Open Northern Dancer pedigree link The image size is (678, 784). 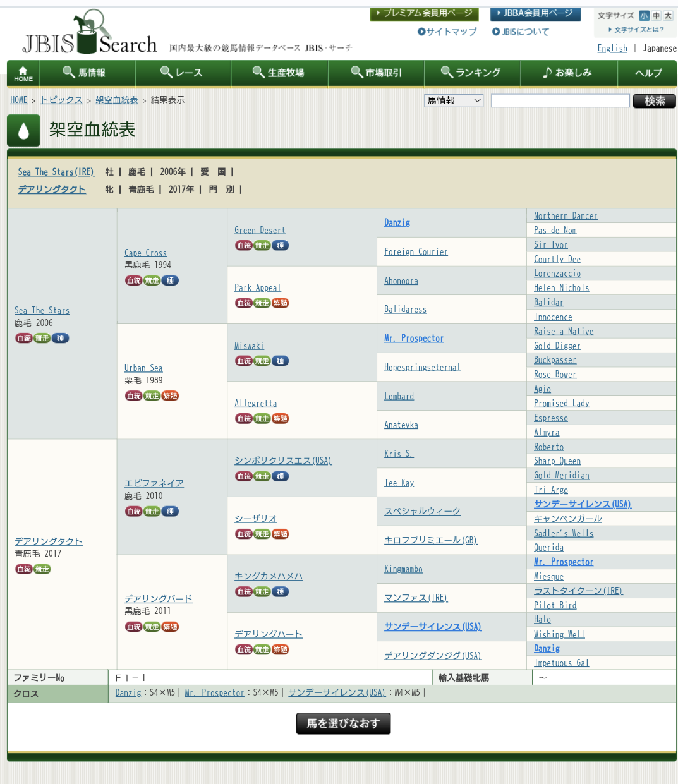click(566, 215)
